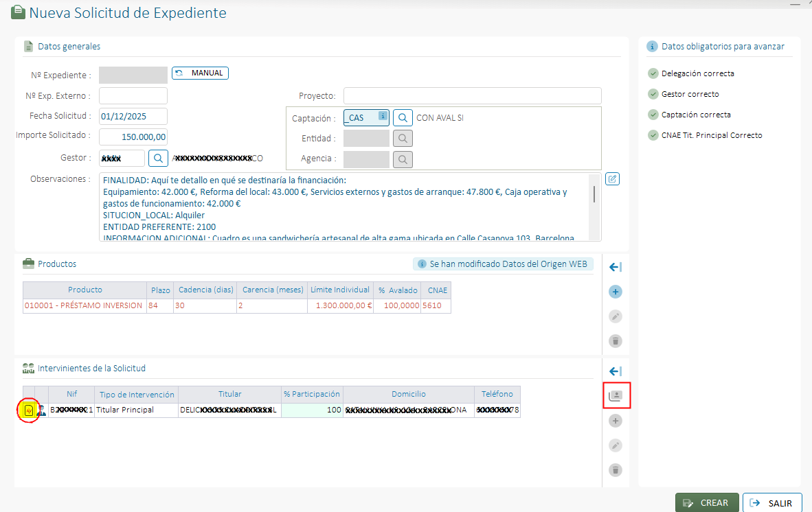
Task: Click the collapse arrow beside Productos panel
Action: tap(616, 267)
